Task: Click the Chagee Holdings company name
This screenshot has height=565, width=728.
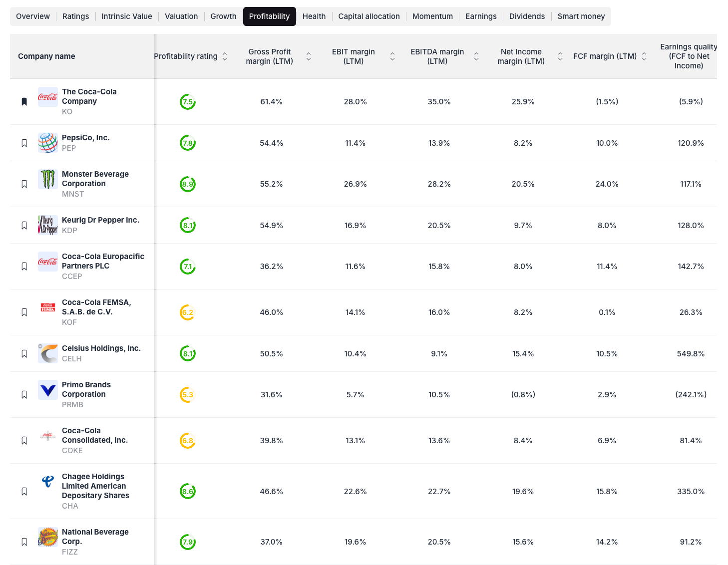Action: coord(95,486)
